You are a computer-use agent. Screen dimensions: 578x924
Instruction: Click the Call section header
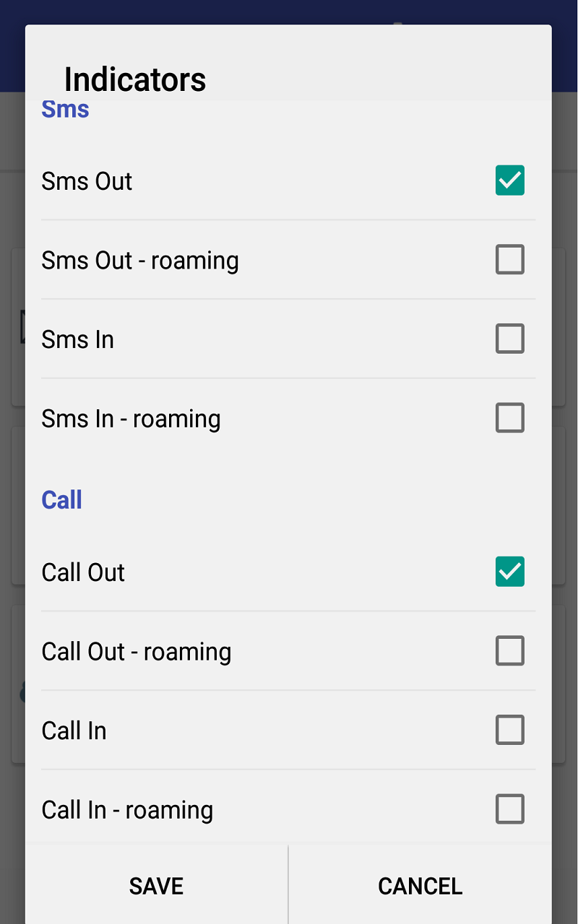61,500
